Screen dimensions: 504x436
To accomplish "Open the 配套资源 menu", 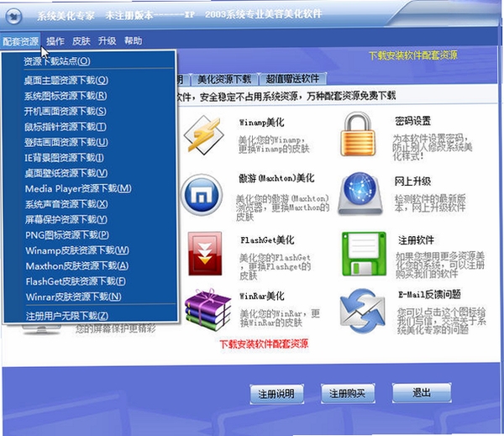I will (20, 41).
